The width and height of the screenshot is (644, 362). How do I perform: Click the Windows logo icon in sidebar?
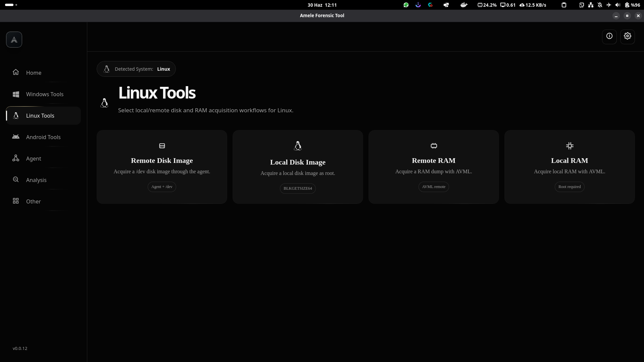point(16,94)
